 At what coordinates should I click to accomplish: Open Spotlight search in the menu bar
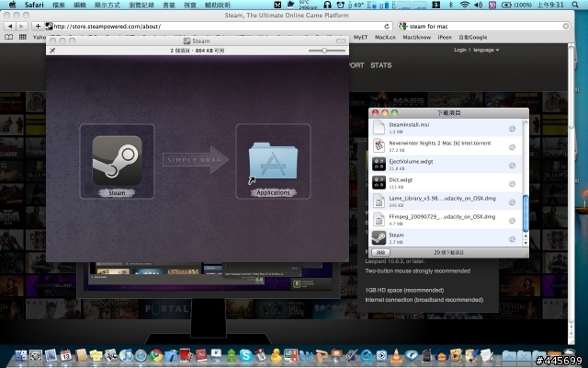[575, 5]
